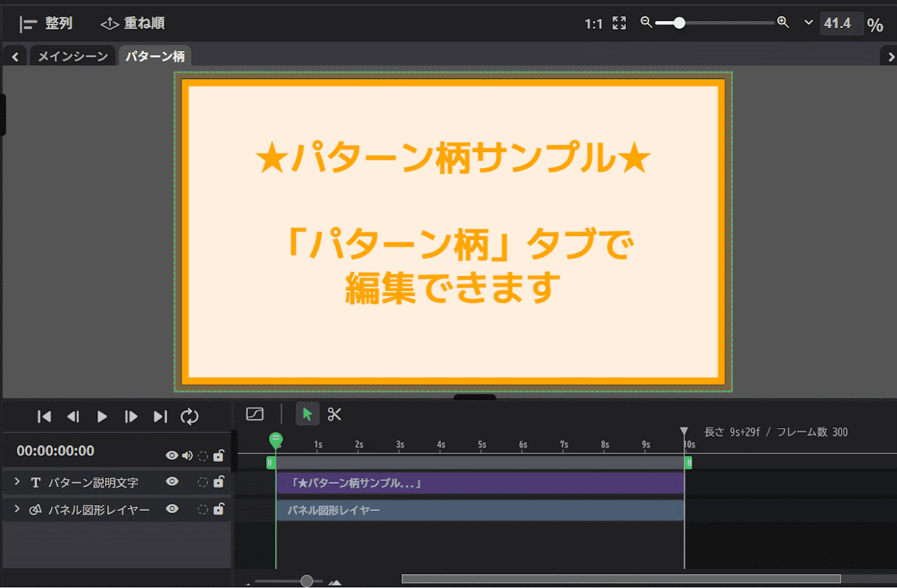Click the green work-area end handle

coord(689,463)
